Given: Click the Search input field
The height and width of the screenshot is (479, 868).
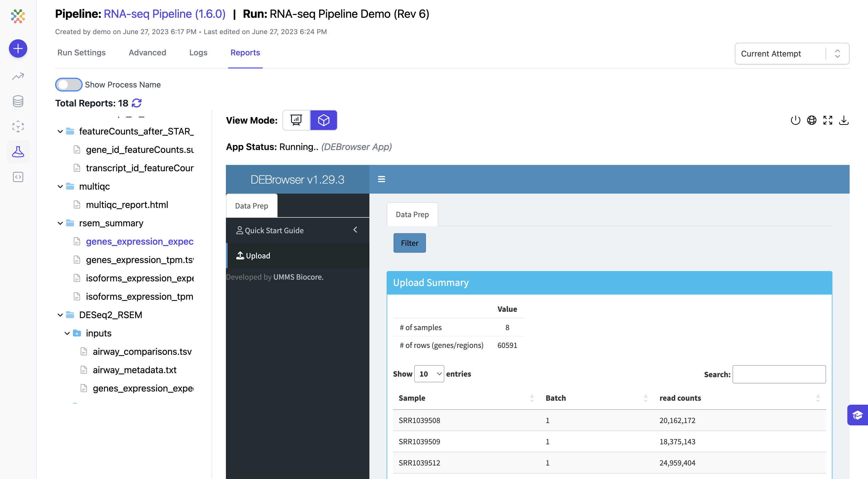Looking at the screenshot, I should click(779, 374).
